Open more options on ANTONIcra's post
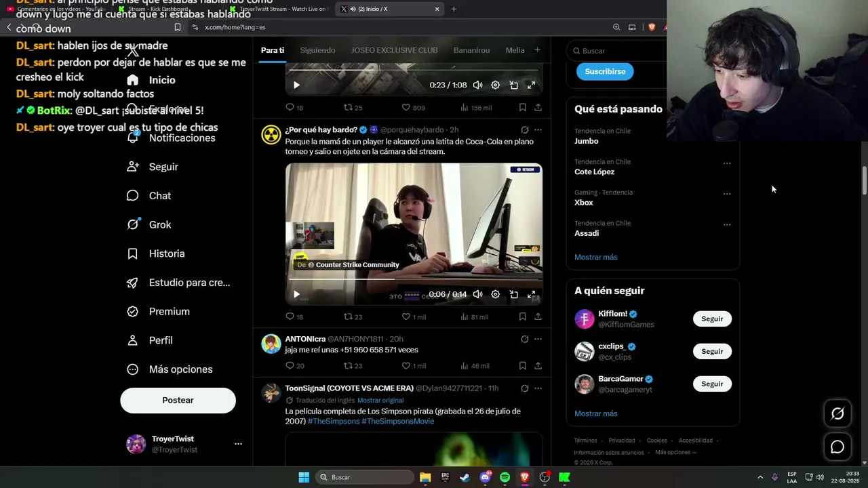The width and height of the screenshot is (868, 488). pyautogui.click(x=538, y=339)
